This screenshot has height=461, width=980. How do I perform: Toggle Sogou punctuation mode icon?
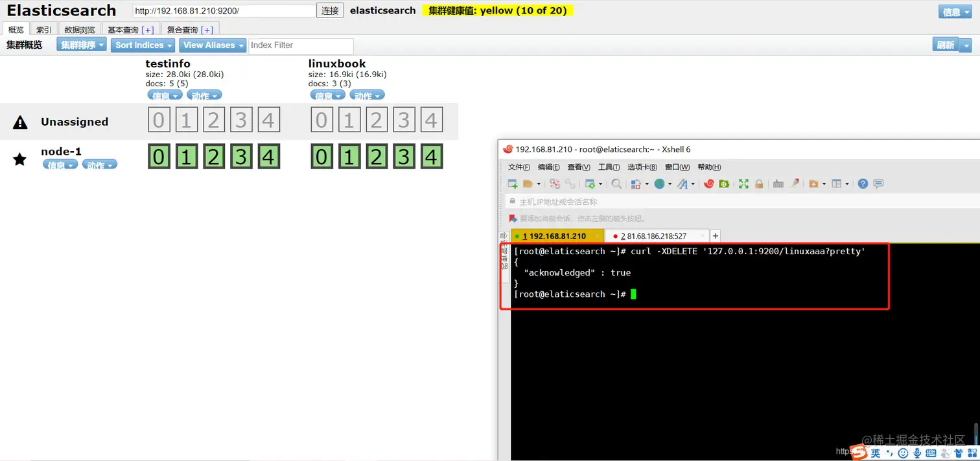point(890,453)
